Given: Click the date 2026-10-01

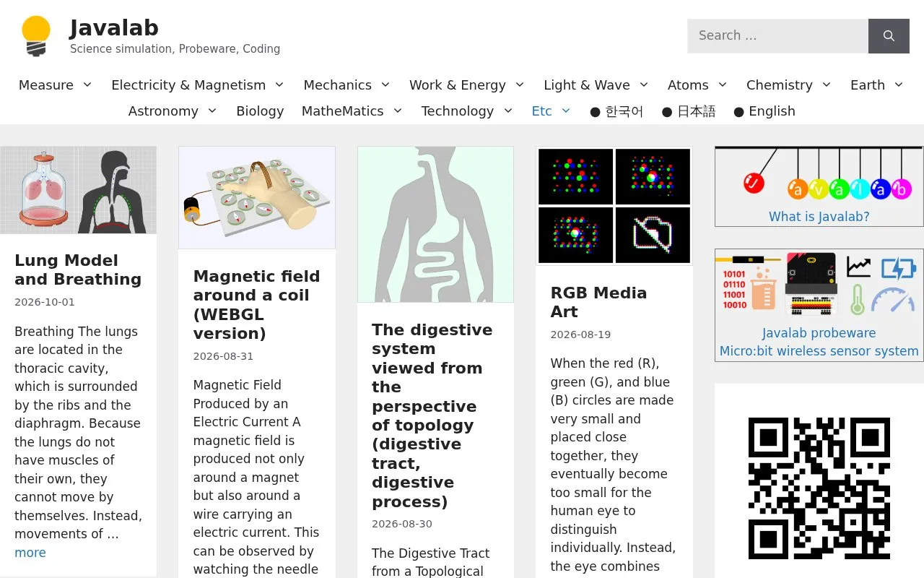Looking at the screenshot, I should tap(45, 302).
